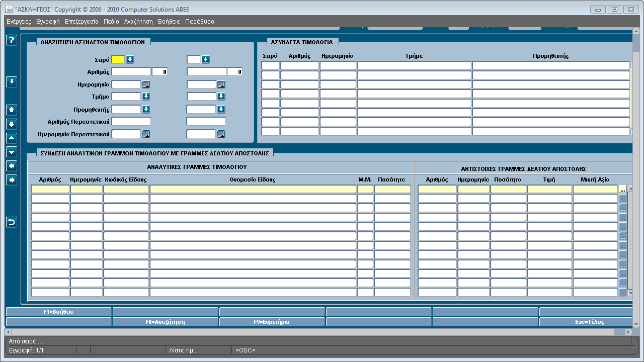Viewport: 644px width, 362px height.
Task: Click the solid down arrow sidebar icon
Action: click(12, 124)
